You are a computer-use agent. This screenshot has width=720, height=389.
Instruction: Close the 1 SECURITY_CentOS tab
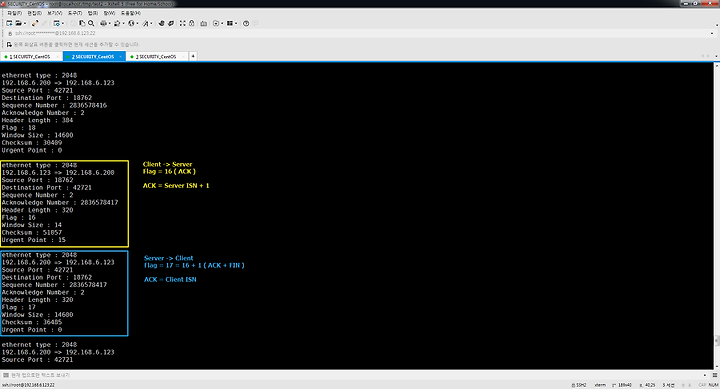point(57,56)
